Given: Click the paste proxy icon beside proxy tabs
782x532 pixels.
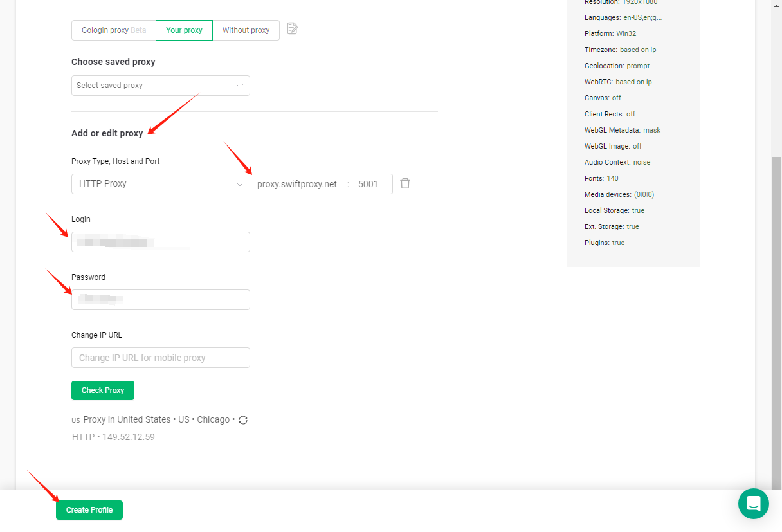Looking at the screenshot, I should [292, 28].
